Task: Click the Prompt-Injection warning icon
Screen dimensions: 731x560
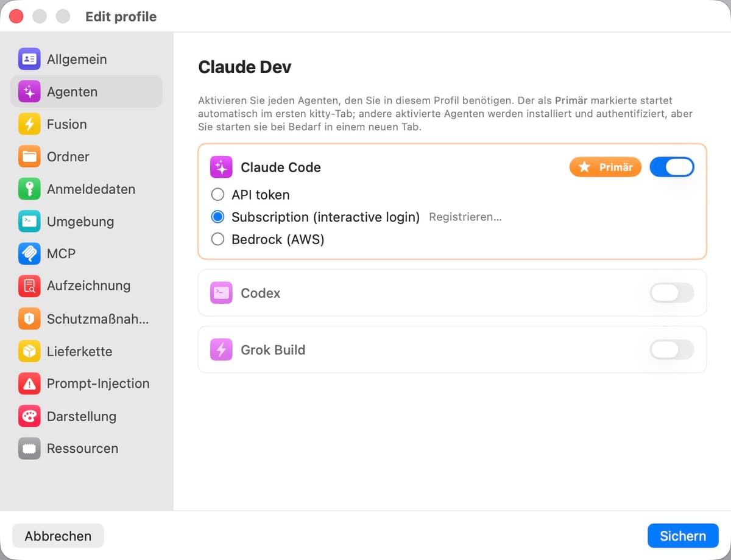Action: 29,383
